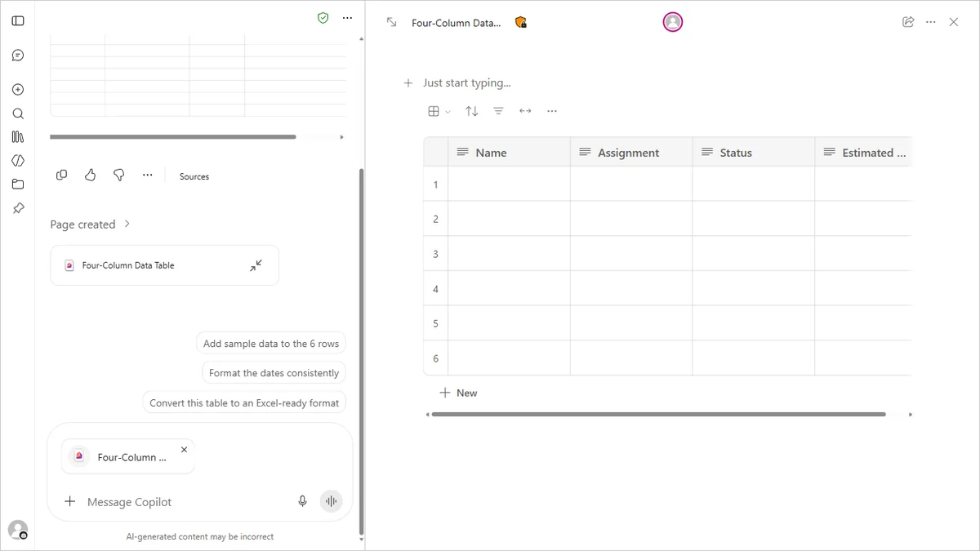Screen dimensions: 980x551
Task: Open the library icon in left rail
Action: [x=18, y=137]
